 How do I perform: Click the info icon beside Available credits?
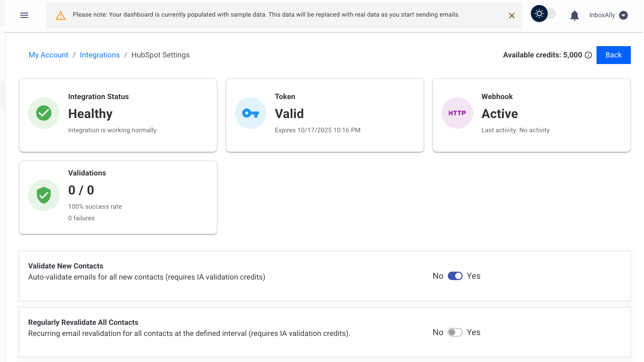click(588, 55)
